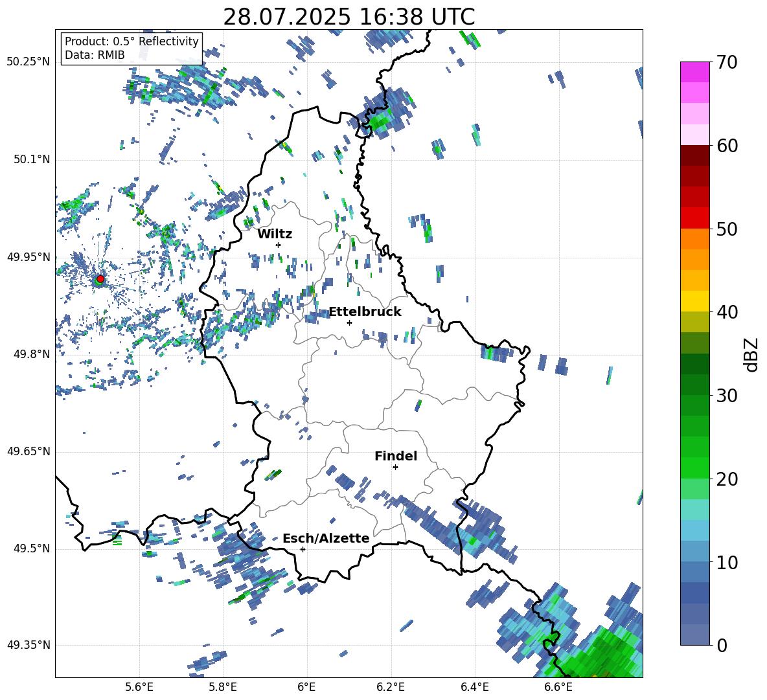Click the dBZ colorbar label
The height and width of the screenshot is (700, 767).
(752, 354)
